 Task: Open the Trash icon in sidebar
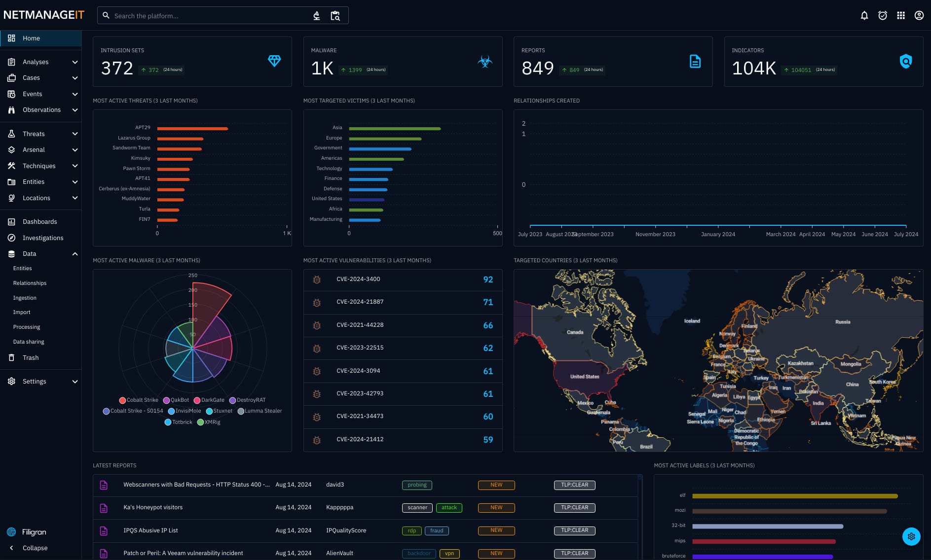[x=11, y=358]
